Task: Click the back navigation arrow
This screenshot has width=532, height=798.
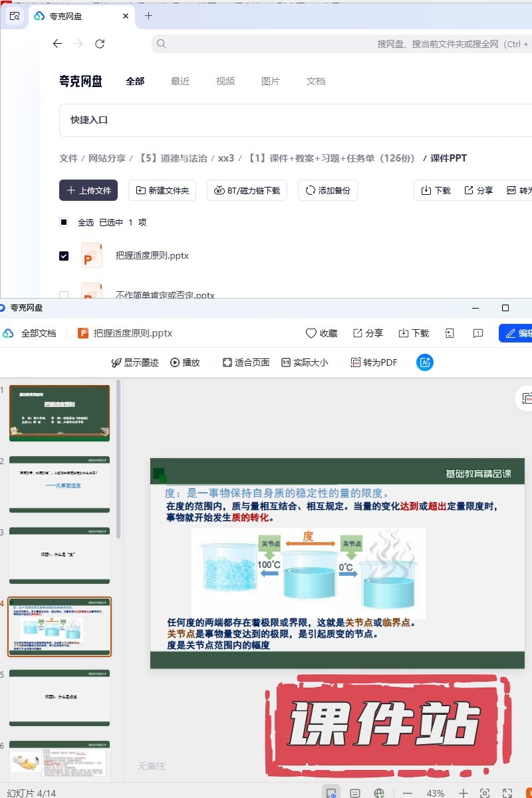Action: [57, 44]
